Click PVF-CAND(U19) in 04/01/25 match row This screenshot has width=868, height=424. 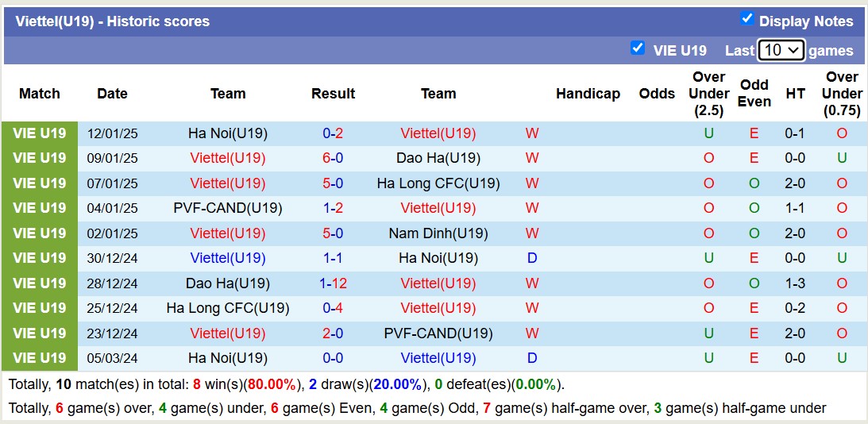[228, 208]
